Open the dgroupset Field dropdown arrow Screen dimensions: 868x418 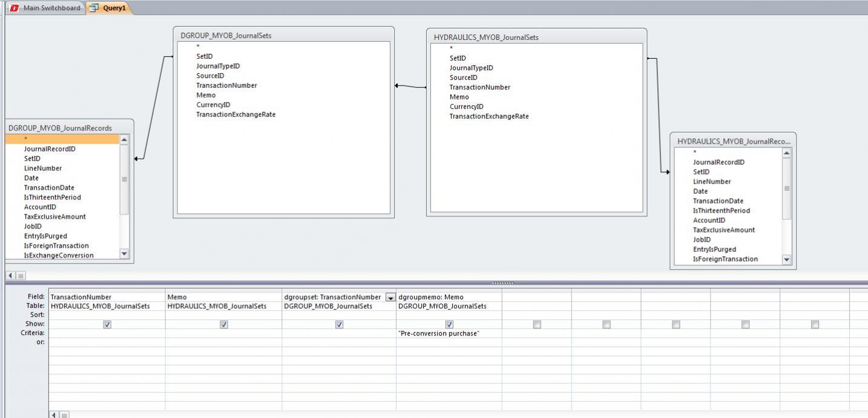pyautogui.click(x=390, y=297)
